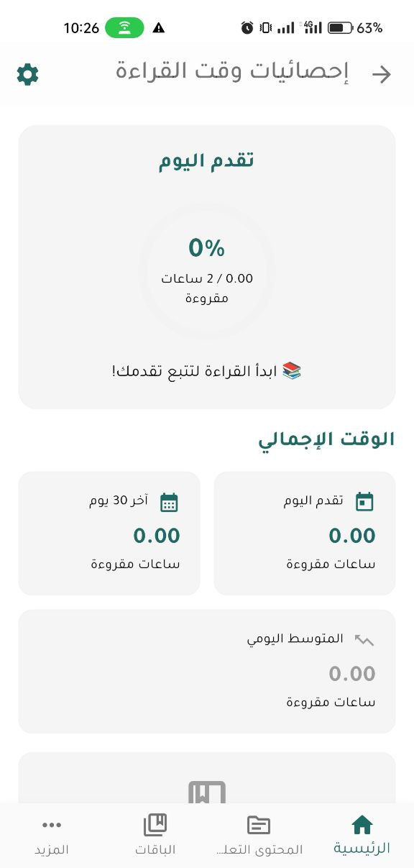Tap the ابدأ القراءة لتتبع تقدمك prompt

click(x=206, y=370)
